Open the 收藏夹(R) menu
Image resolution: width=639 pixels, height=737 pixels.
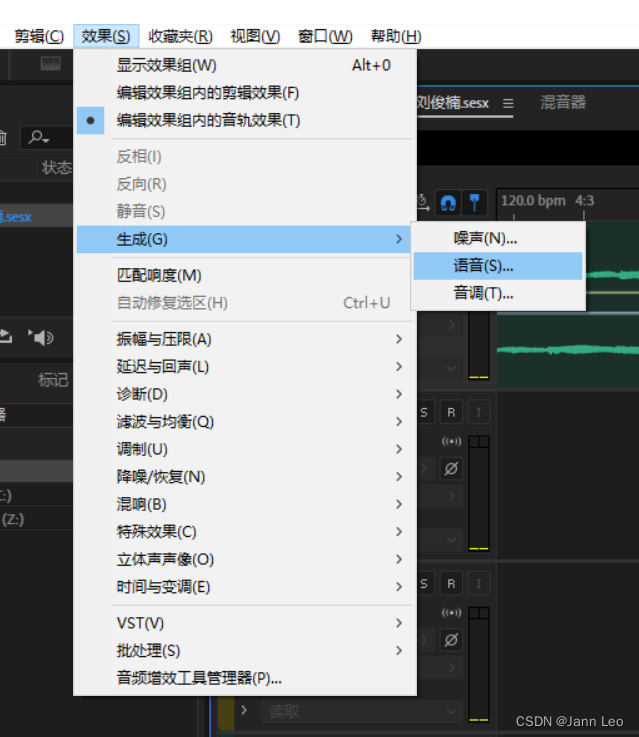(180, 36)
